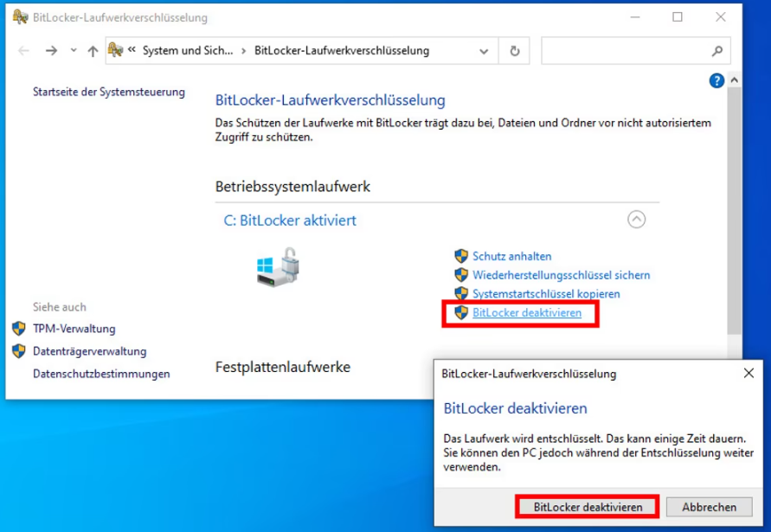Expand the address bar history dropdown
This screenshot has height=532, width=771.
coord(484,51)
